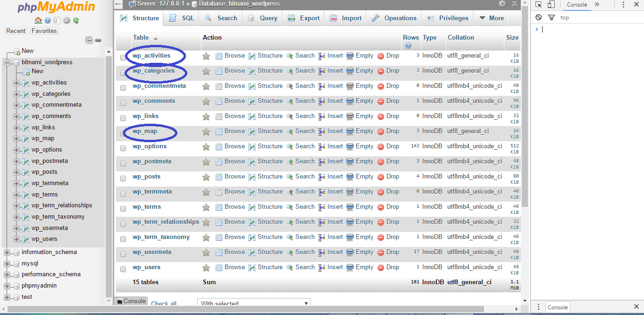Collapse the top breadcrumb bar arrow icon

(514, 4)
